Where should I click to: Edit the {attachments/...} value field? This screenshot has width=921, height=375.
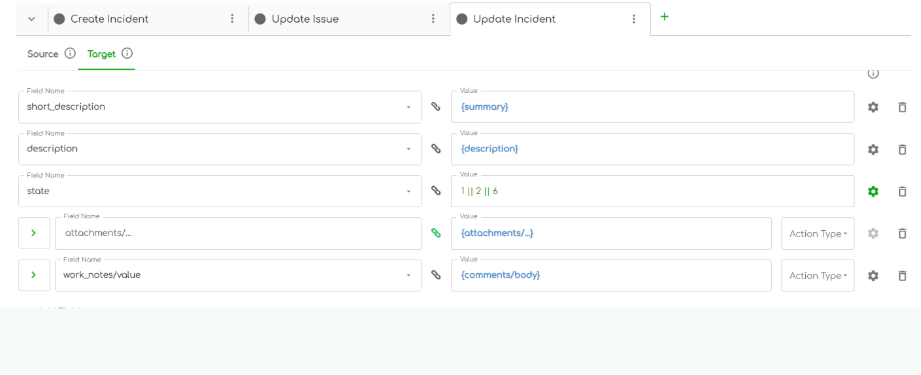[x=611, y=233]
